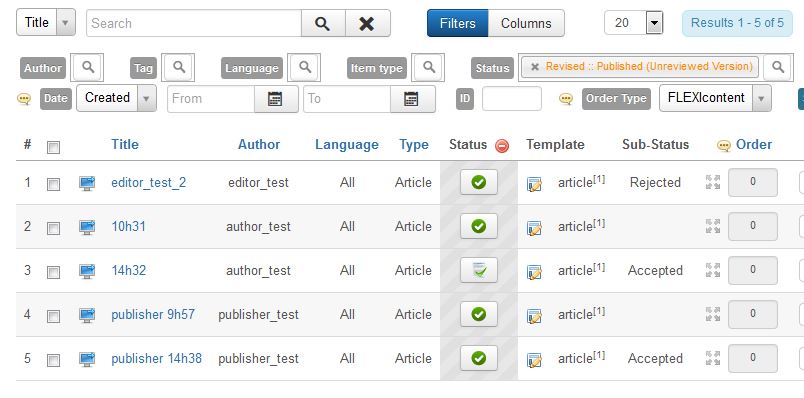Remove the Revised :: Published status filter
The image size is (804, 398).
[x=534, y=67]
